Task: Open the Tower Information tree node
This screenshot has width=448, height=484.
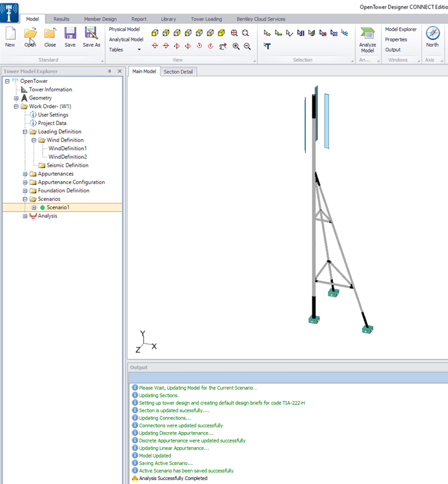Action: click(x=50, y=90)
